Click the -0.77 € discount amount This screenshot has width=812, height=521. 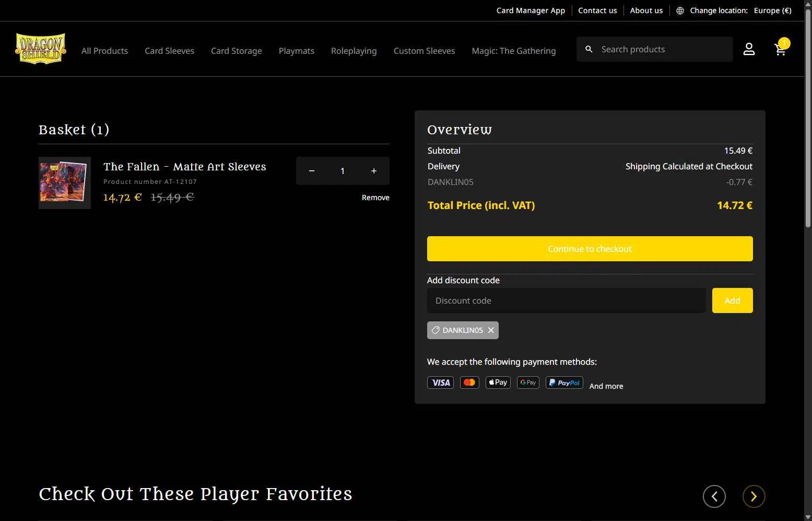[x=739, y=182]
